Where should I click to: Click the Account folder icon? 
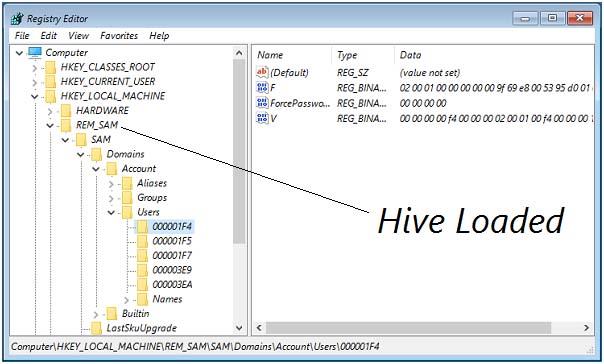pos(112,169)
